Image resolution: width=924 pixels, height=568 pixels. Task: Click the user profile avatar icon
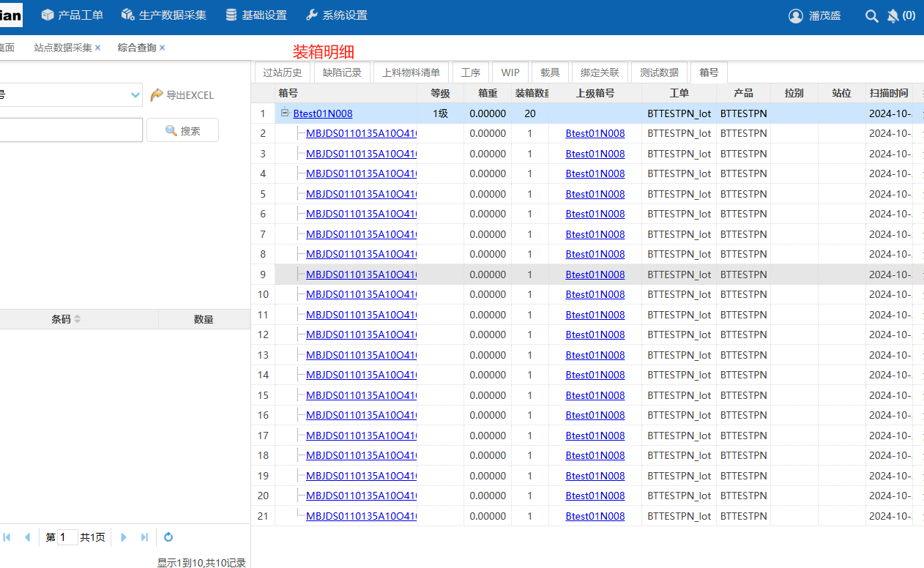(796, 16)
